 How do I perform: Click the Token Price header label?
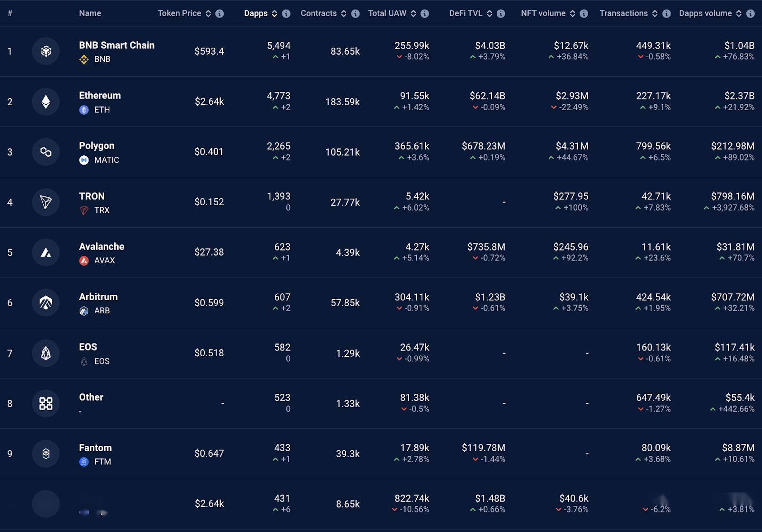tap(180, 13)
